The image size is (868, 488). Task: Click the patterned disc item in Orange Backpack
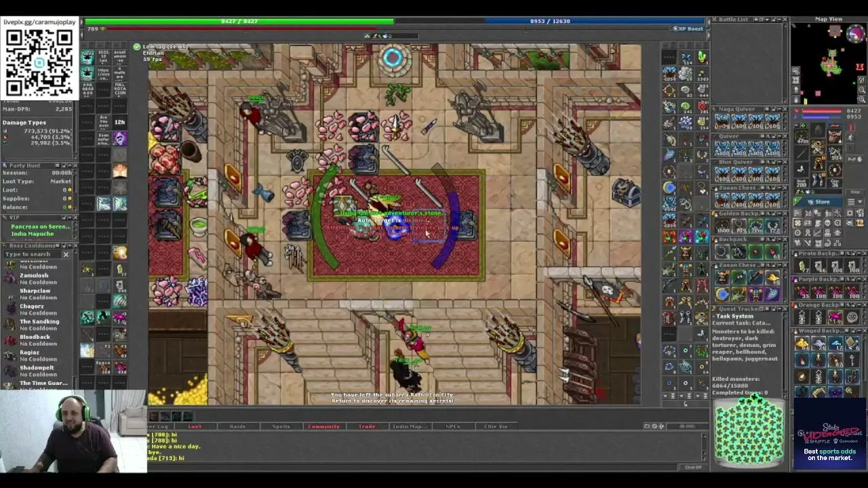click(852, 318)
